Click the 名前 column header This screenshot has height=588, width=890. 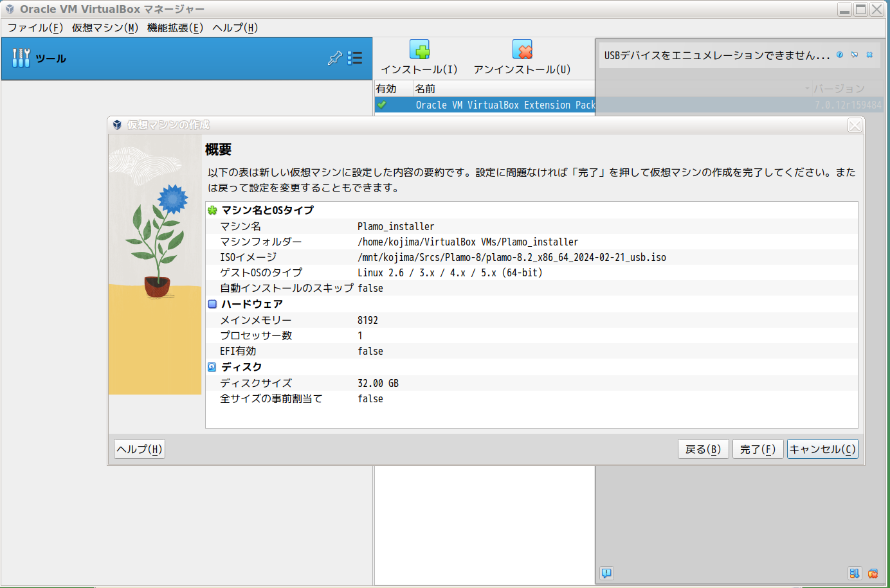click(x=504, y=89)
